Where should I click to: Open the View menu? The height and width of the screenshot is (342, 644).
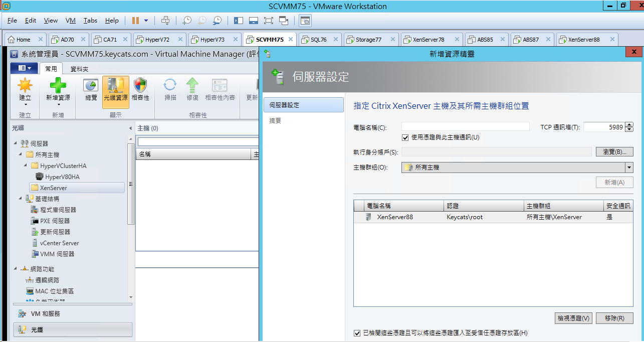(51, 21)
